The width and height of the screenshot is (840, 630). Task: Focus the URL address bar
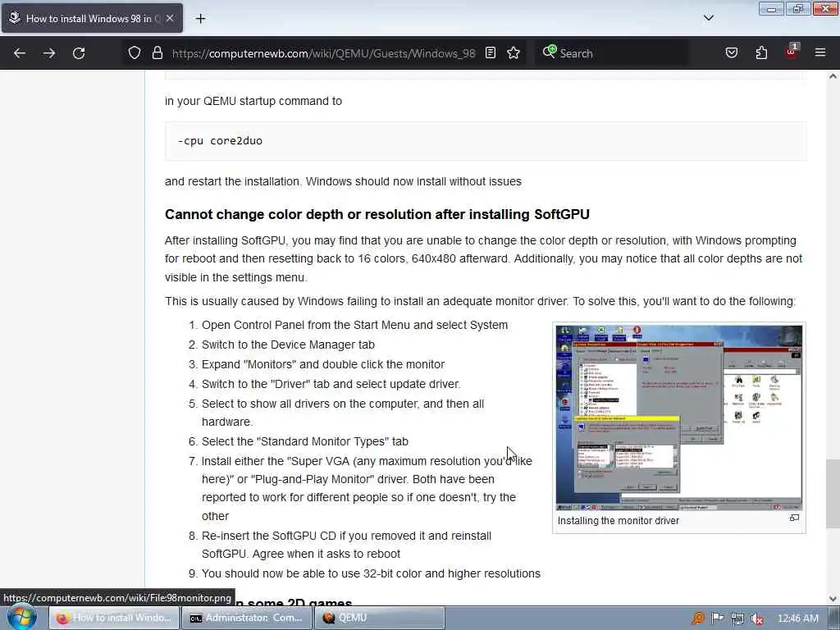(x=323, y=53)
